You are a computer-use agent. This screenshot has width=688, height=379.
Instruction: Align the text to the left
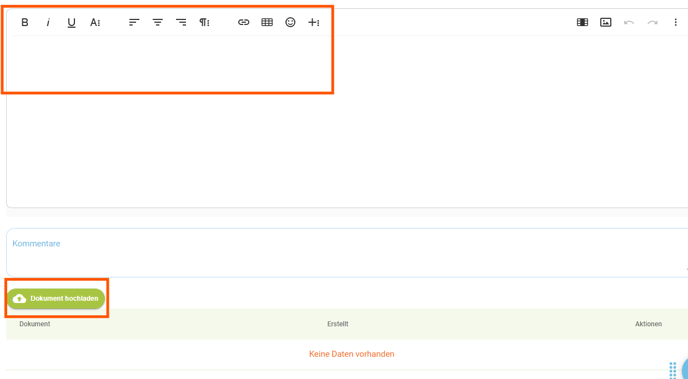pyautogui.click(x=134, y=22)
